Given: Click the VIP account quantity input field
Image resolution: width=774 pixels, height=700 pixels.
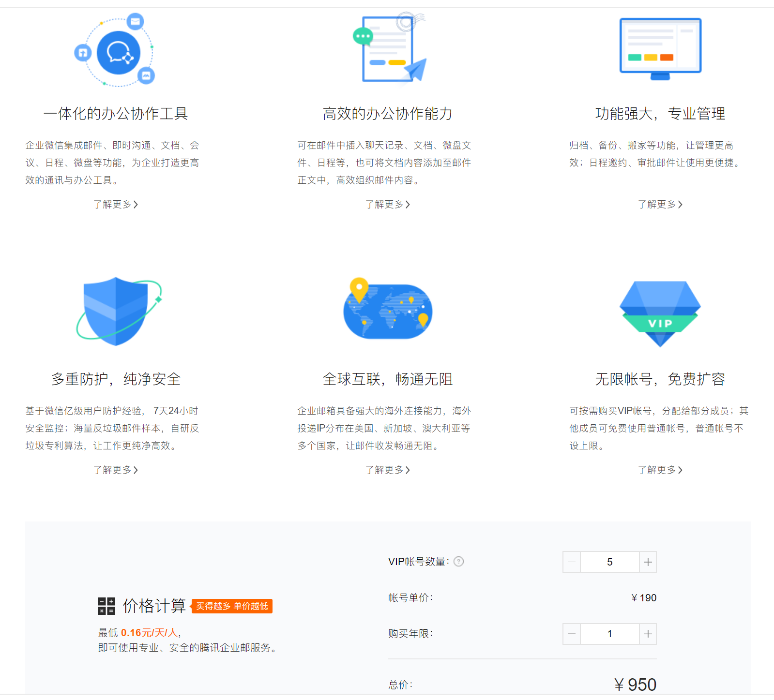Looking at the screenshot, I should (609, 562).
